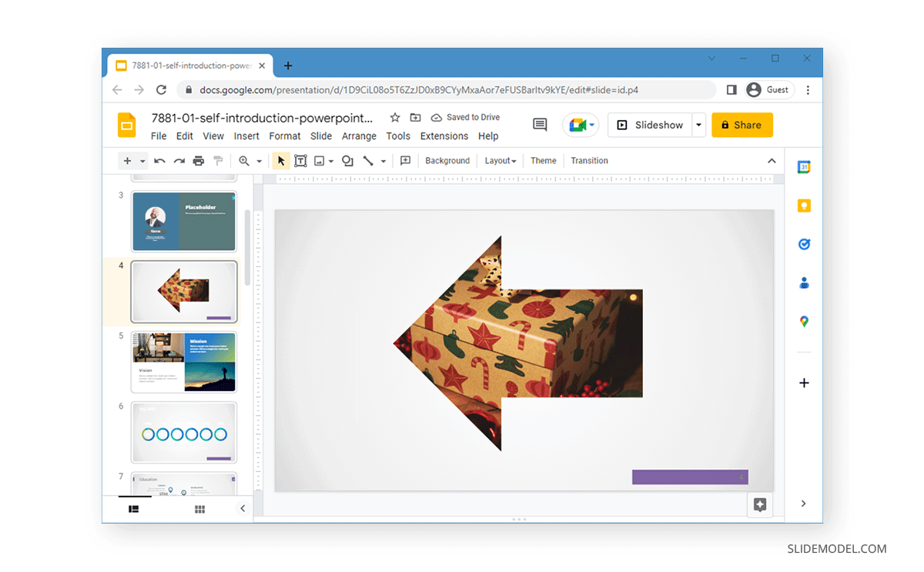The image size is (924, 572).
Task: Select the Text box tool
Action: [300, 160]
